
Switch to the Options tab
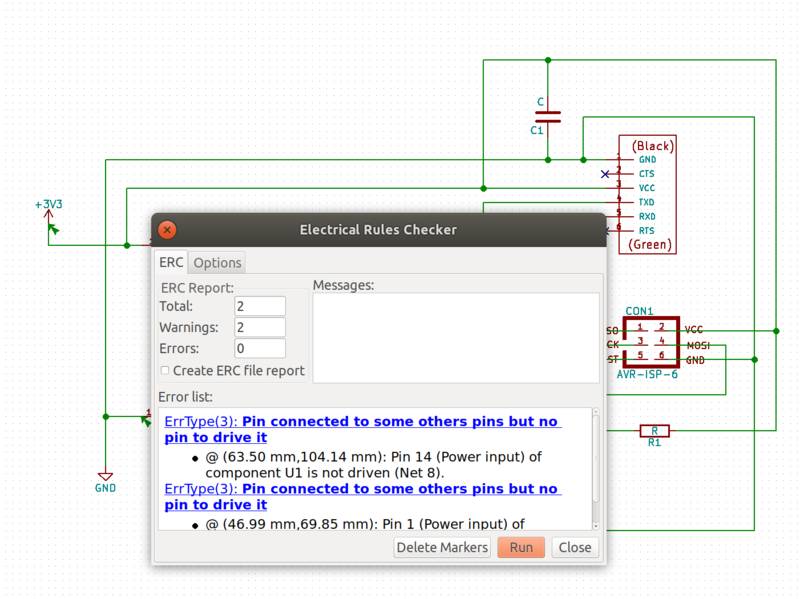pyautogui.click(x=217, y=262)
